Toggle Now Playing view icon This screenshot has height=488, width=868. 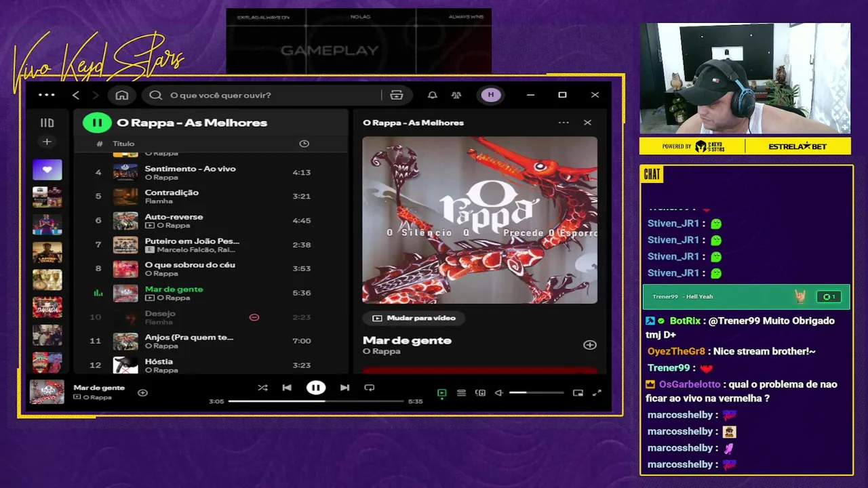click(x=442, y=392)
